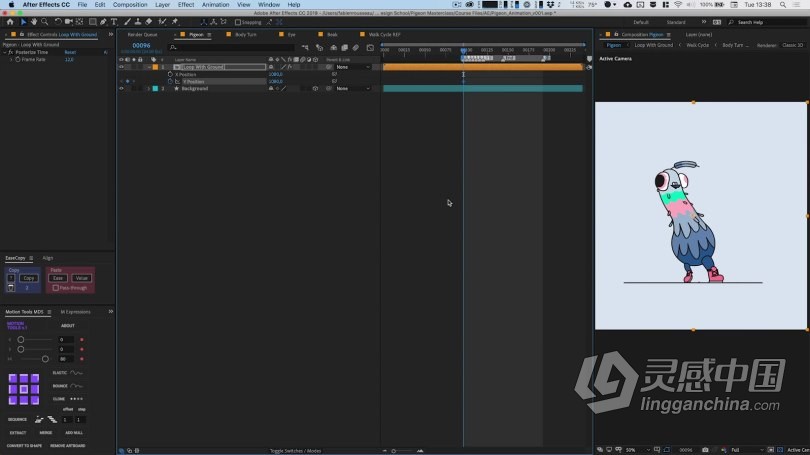Open the Classic 3D renderer dropdown
Viewport: 810px width, 455px height.
tap(793, 45)
